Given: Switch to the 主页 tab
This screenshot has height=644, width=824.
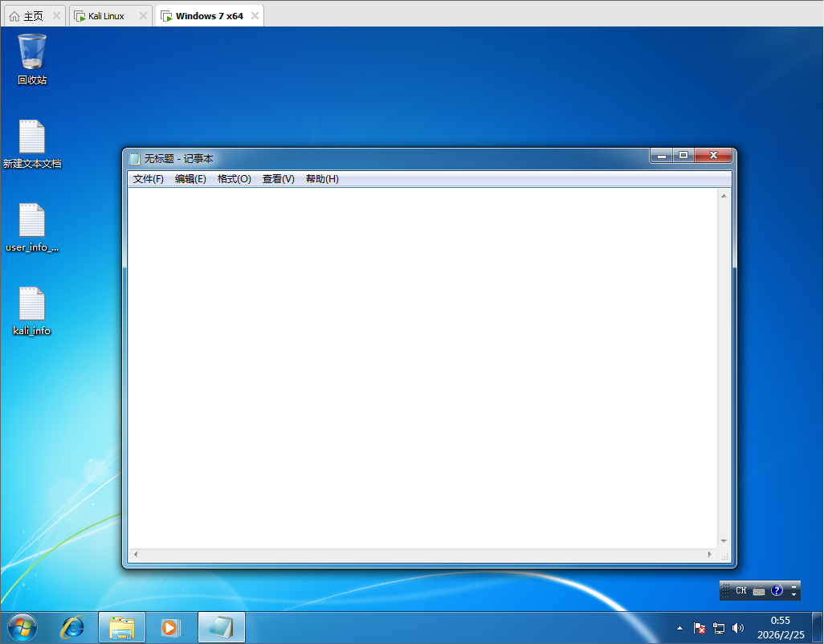Looking at the screenshot, I should (x=33, y=16).
